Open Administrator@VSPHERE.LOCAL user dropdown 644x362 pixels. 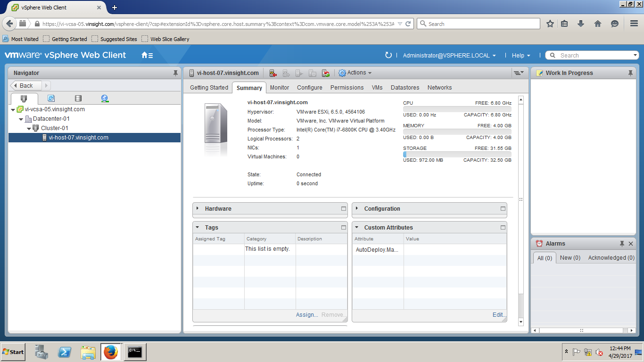click(x=449, y=55)
